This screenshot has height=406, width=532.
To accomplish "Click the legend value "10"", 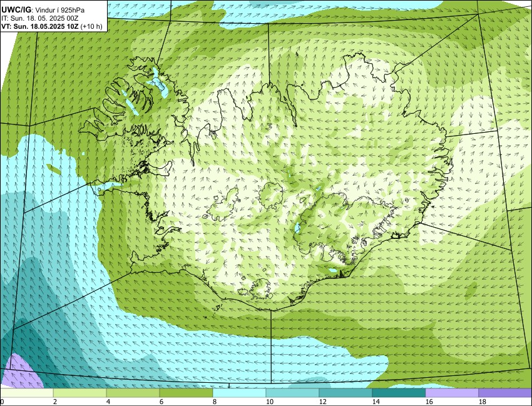I will [x=270, y=402].
